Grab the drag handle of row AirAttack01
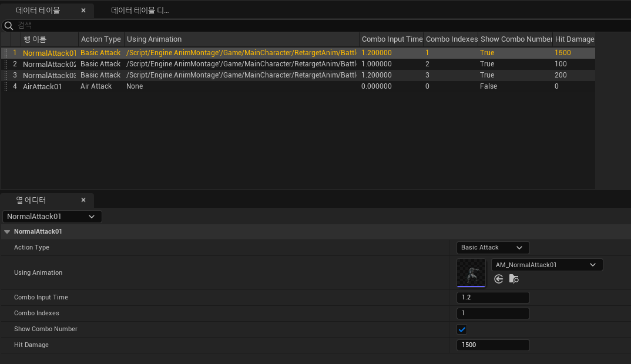 click(x=6, y=86)
